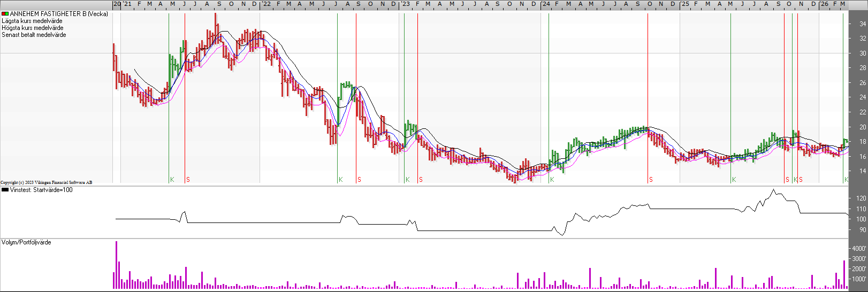This screenshot has width=868, height=292.
Task: Select the '24 year label on the timeline
Action: tap(545, 4)
